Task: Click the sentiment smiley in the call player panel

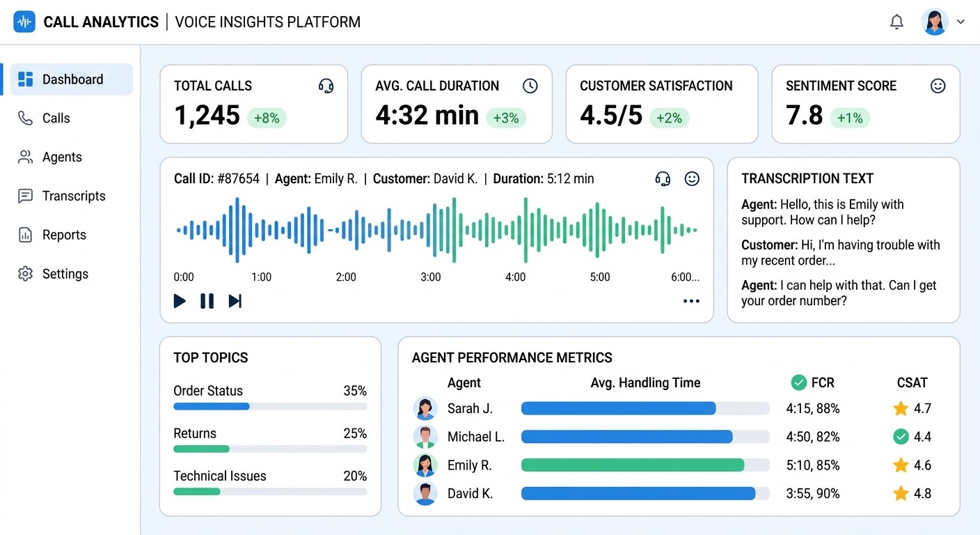Action: coord(692,178)
